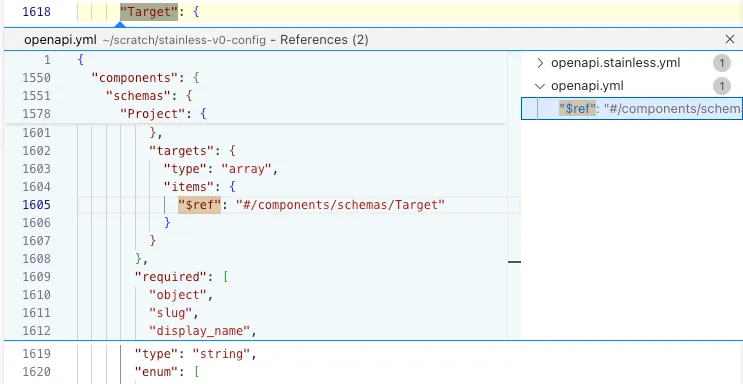
Task: Close the References peek view
Action: 730,39
